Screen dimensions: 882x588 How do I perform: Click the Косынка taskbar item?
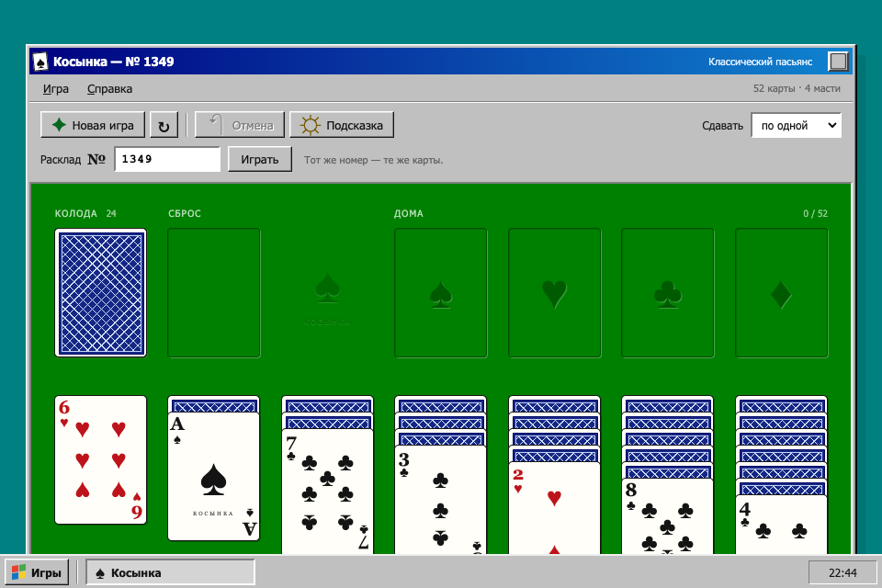click(171, 572)
